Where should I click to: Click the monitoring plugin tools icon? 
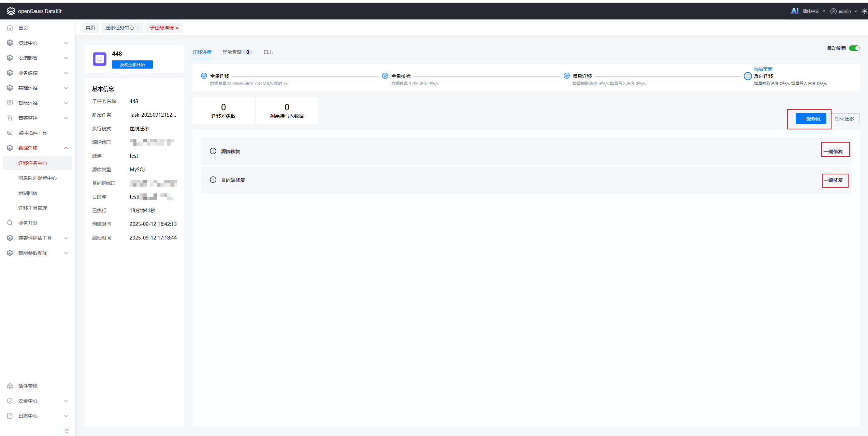pyautogui.click(x=10, y=133)
